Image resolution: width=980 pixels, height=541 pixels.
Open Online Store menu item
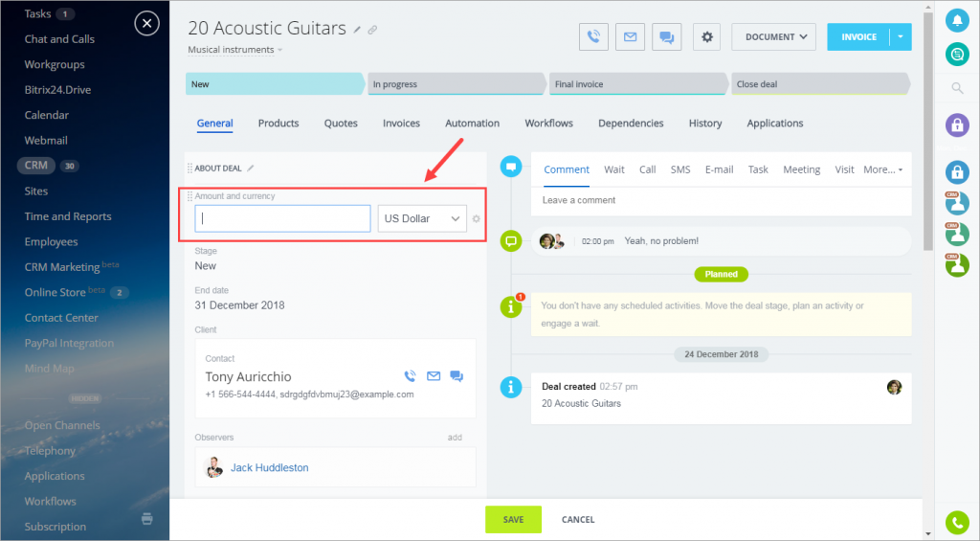click(55, 292)
